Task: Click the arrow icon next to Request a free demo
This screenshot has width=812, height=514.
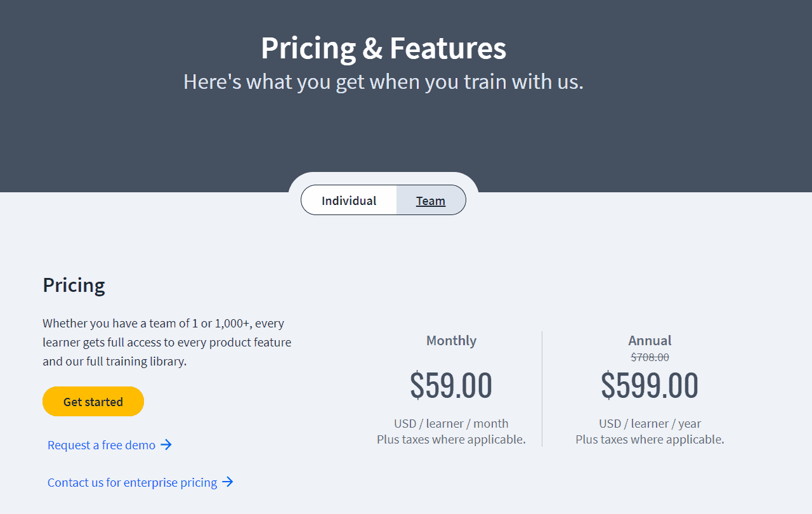Action: 167,445
